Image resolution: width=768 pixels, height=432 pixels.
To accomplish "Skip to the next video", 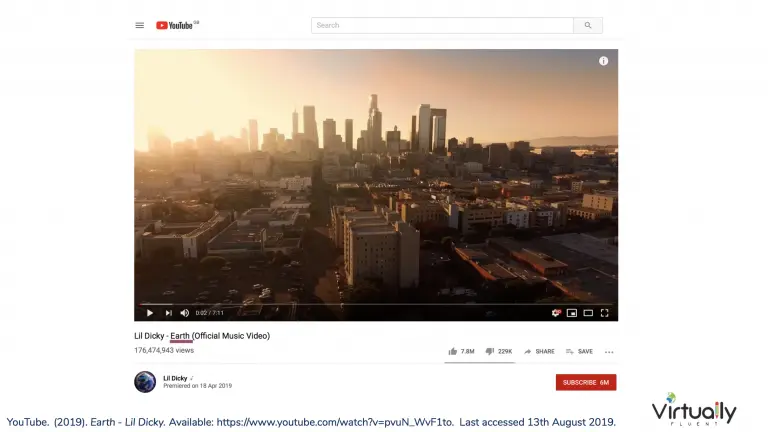I will tap(168, 313).
